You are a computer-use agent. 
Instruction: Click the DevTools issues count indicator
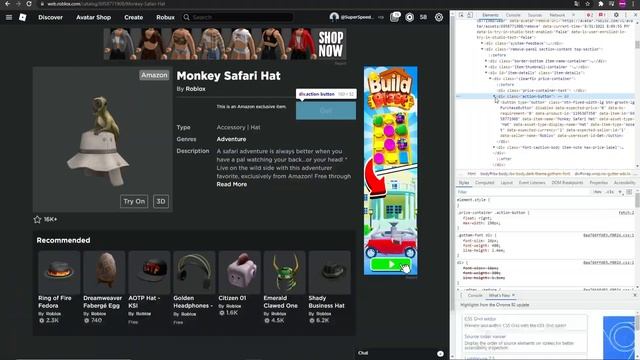(602, 15)
